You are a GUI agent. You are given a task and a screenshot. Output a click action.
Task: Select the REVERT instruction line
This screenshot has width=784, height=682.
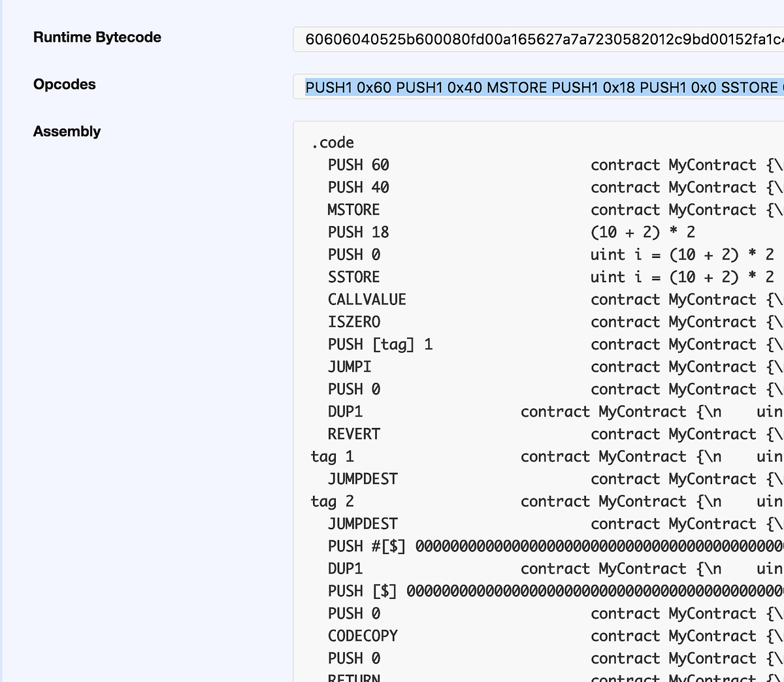click(353, 434)
